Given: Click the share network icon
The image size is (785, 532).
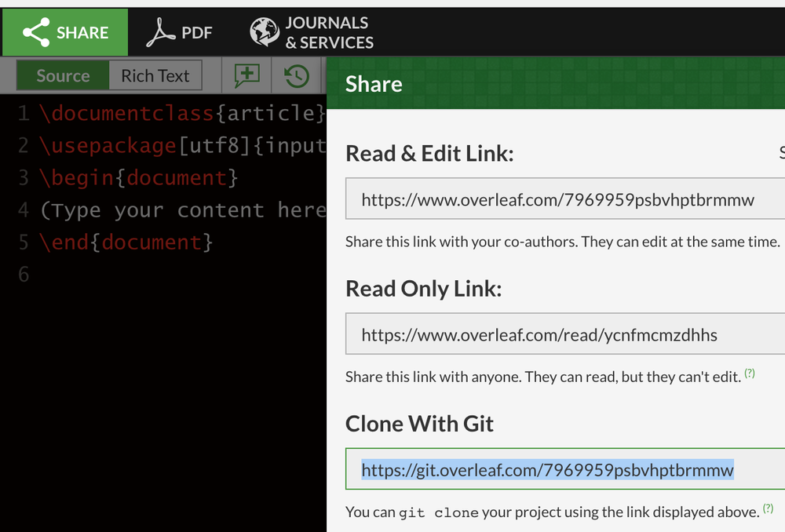Looking at the screenshot, I should (x=36, y=32).
